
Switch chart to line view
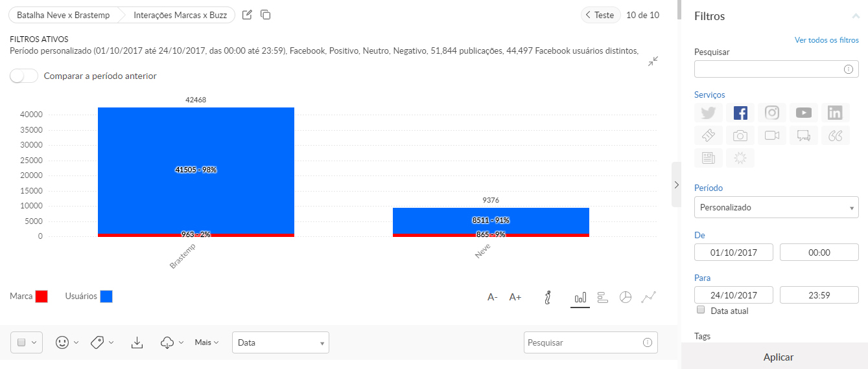click(649, 297)
